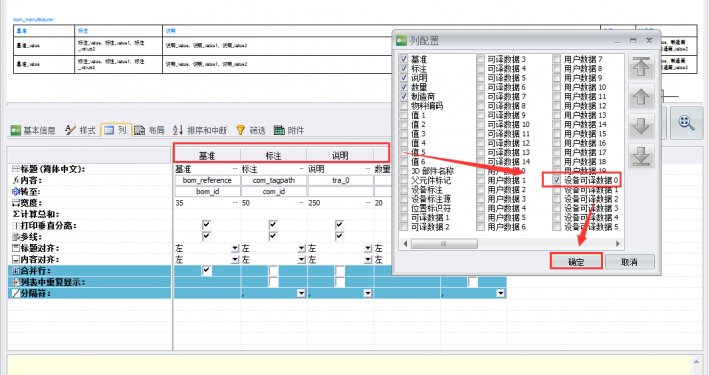Open the 排序和中断 tab
Viewport: 710px width, 375px height.
[200, 130]
